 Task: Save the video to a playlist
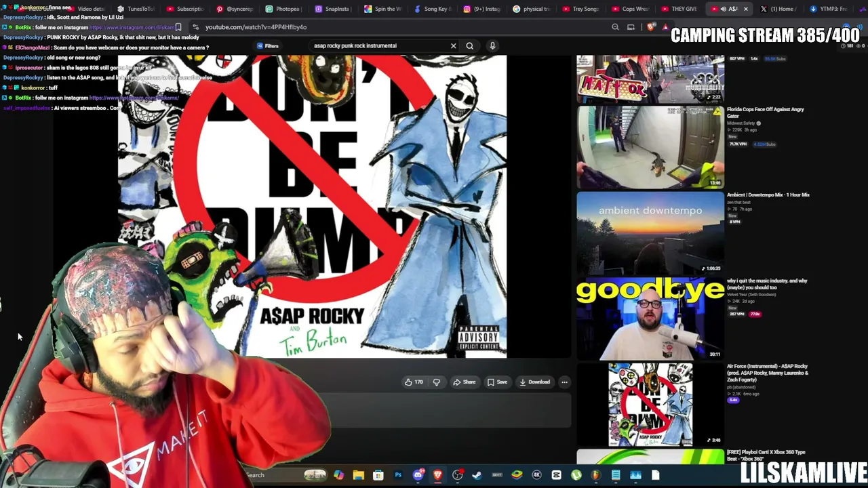point(497,382)
